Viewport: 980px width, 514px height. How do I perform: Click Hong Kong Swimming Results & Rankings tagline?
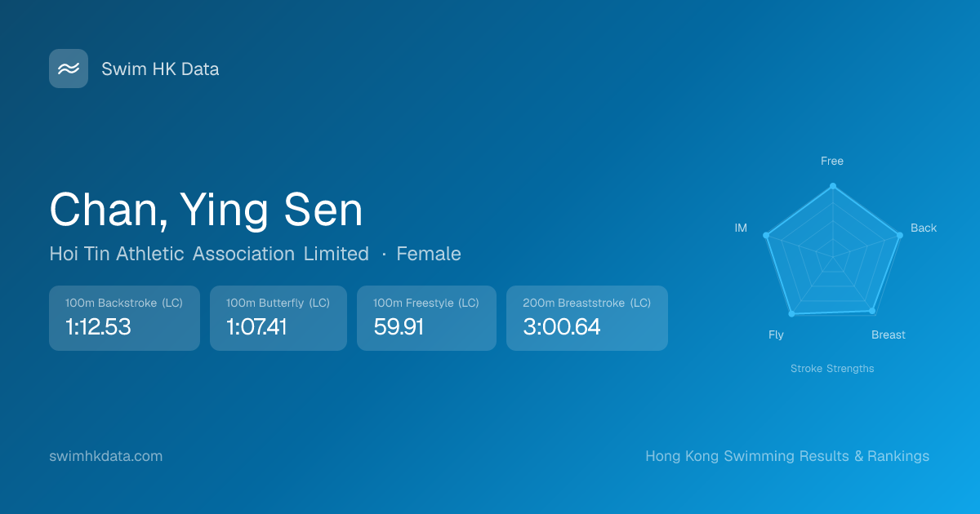point(787,456)
